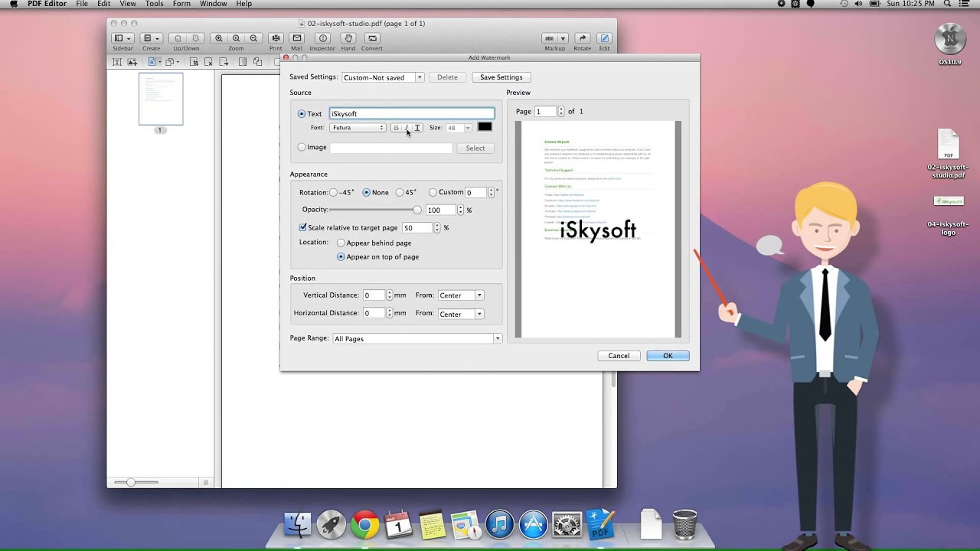Image resolution: width=980 pixels, height=551 pixels.
Task: Open Stickies notes icon in Dock
Action: (433, 525)
